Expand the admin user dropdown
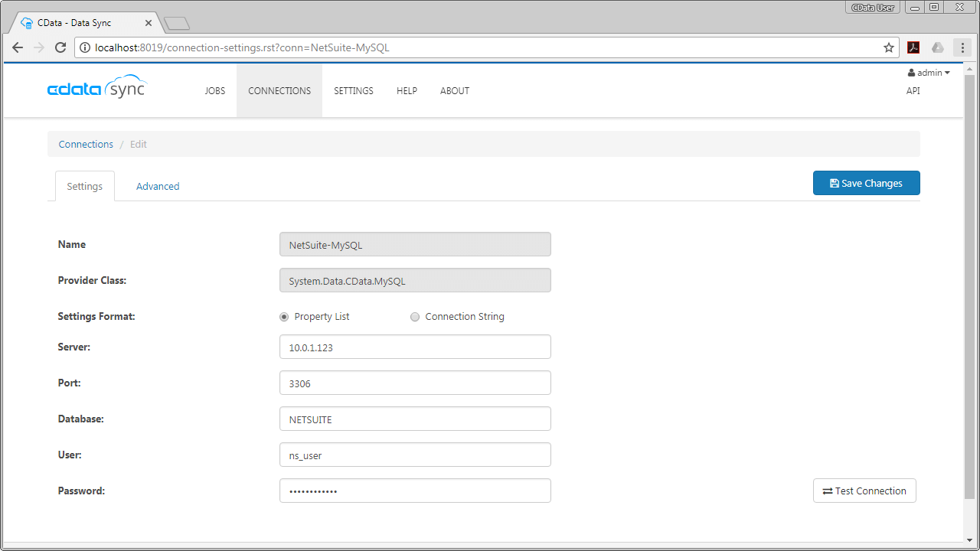Image resolution: width=980 pixels, height=551 pixels. (929, 73)
